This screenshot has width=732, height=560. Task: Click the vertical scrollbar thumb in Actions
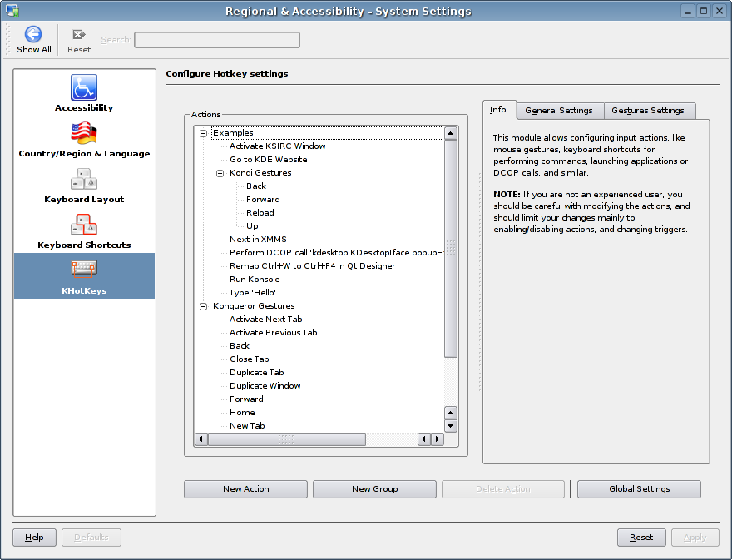click(451, 249)
